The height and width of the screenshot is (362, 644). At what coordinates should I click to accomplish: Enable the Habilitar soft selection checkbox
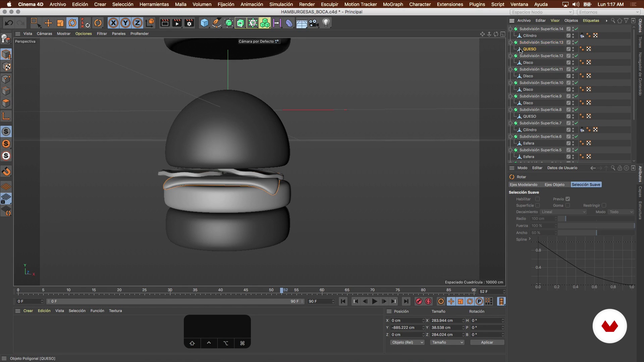tap(537, 199)
